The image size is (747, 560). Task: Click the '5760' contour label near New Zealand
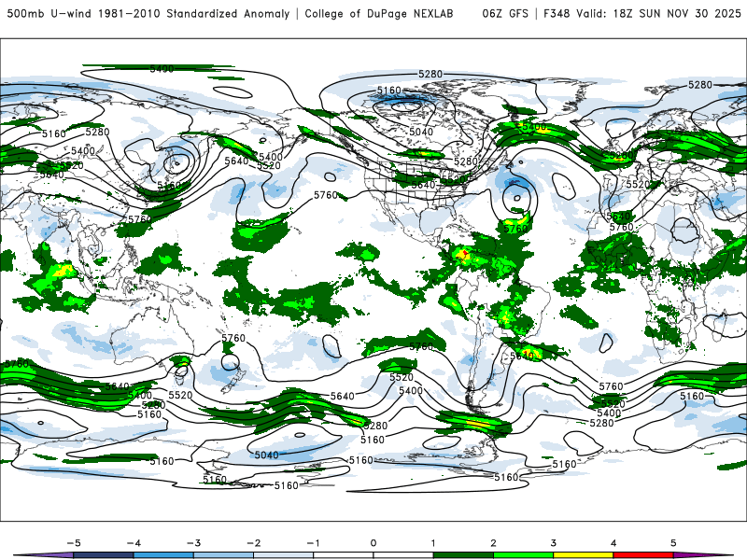tap(233, 338)
